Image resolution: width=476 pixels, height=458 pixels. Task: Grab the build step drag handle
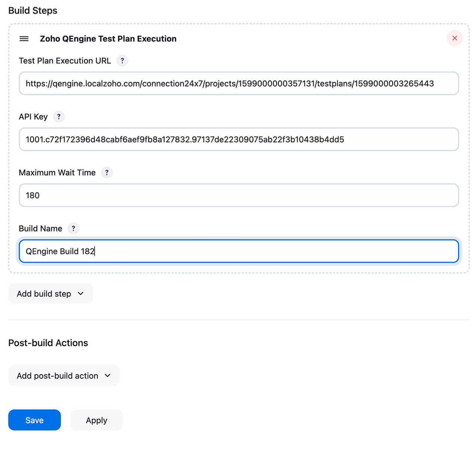pos(24,39)
